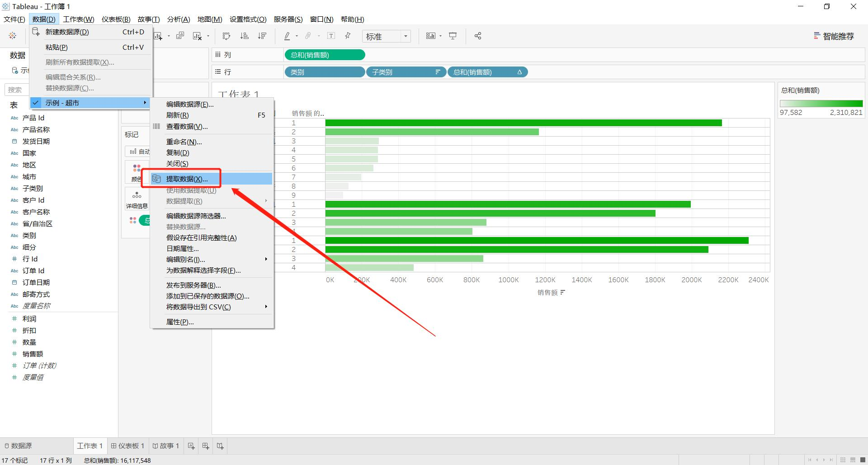Click the sort descending toolbar icon
The height and width of the screenshot is (465, 868).
pos(262,36)
